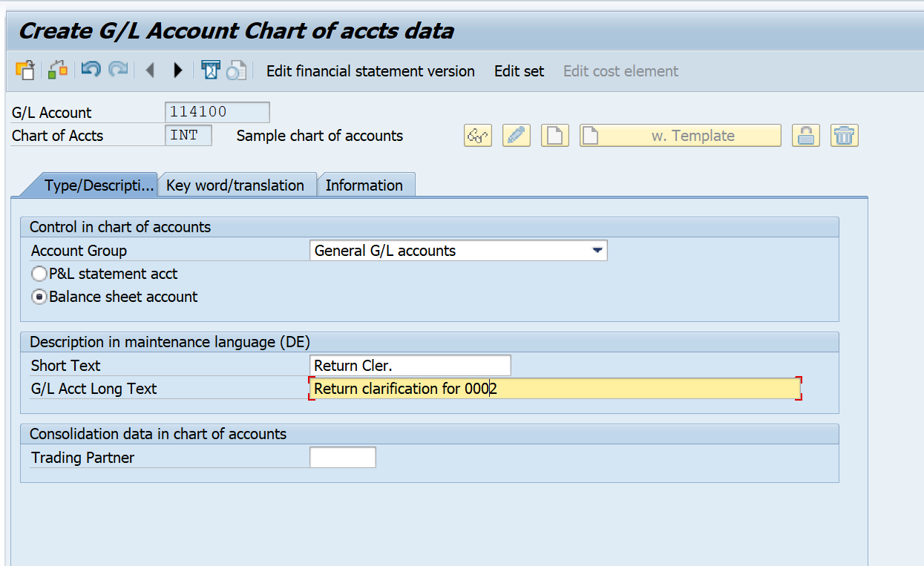Click the 'Trading Partner' label
924x566 pixels.
click(82, 458)
